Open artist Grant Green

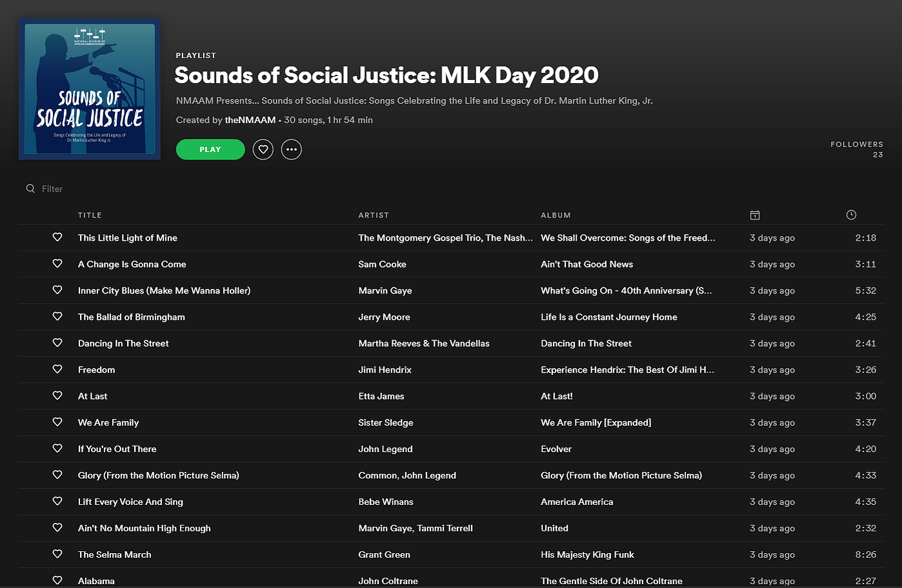click(x=384, y=555)
